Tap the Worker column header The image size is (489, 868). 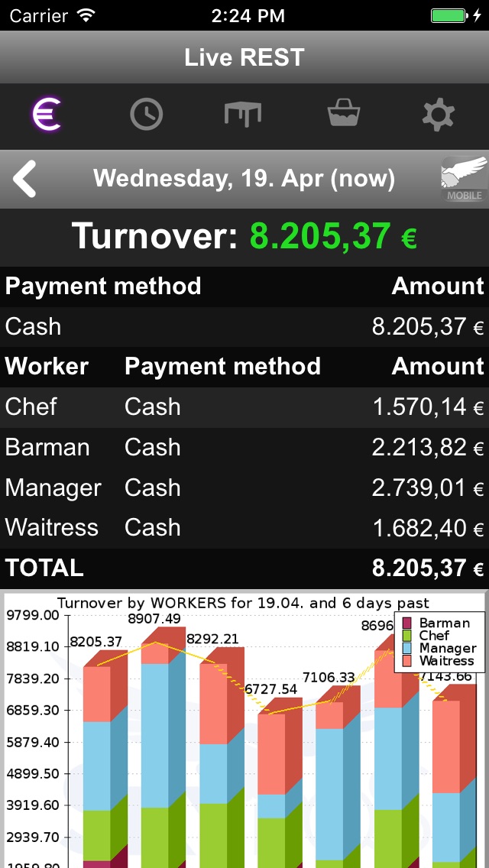click(x=47, y=367)
